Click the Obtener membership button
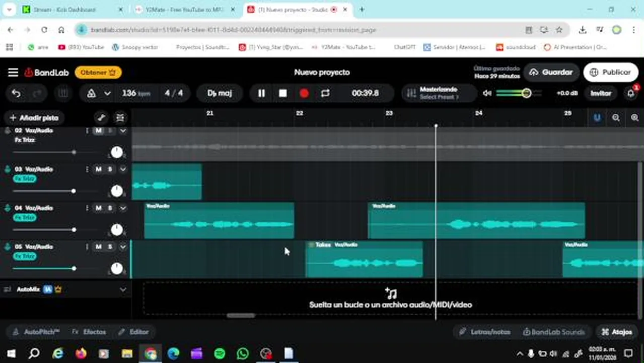Image resolution: width=644 pixels, height=363 pixels. (x=98, y=73)
